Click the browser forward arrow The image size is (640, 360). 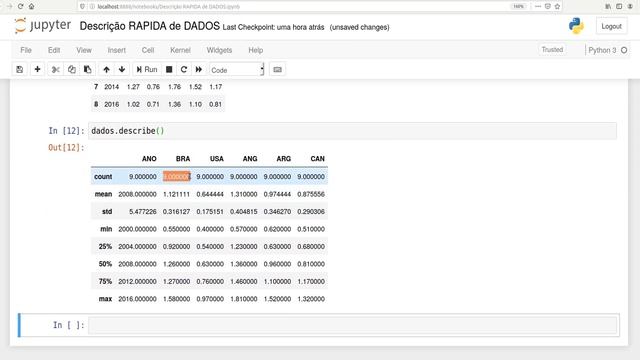coord(9,7)
